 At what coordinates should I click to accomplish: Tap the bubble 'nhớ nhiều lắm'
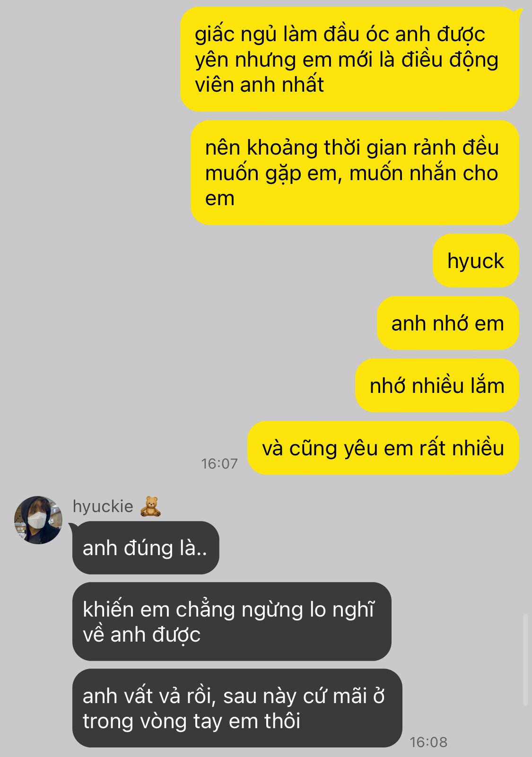(x=437, y=385)
